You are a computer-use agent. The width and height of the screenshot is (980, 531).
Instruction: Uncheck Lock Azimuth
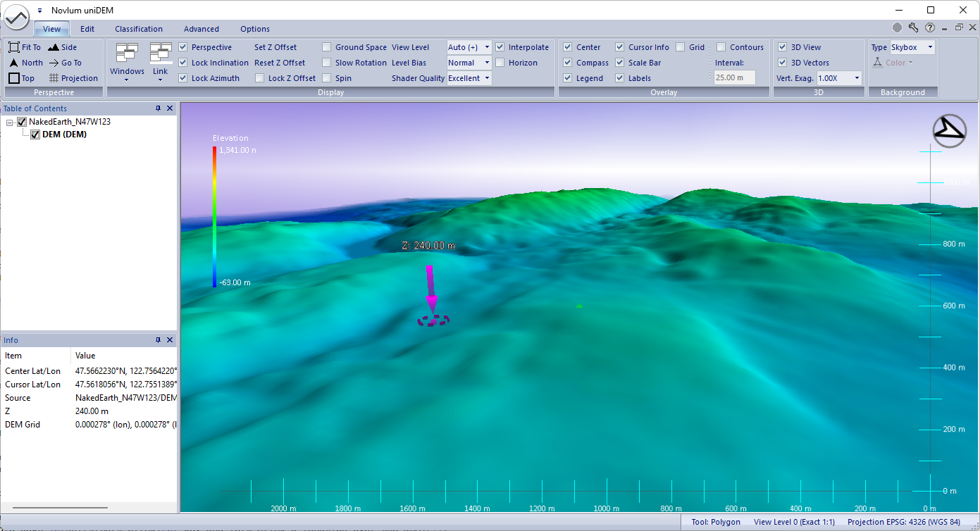point(183,78)
